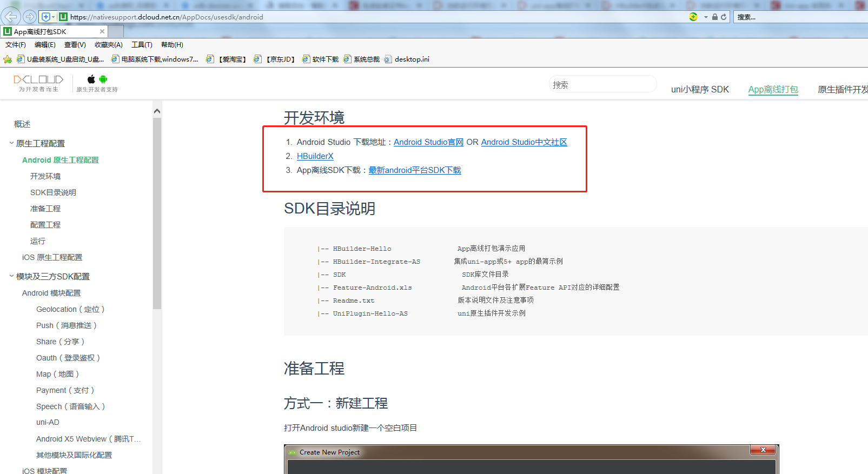Open the 编辑(E) menu
The image size is (868, 474).
45,45
